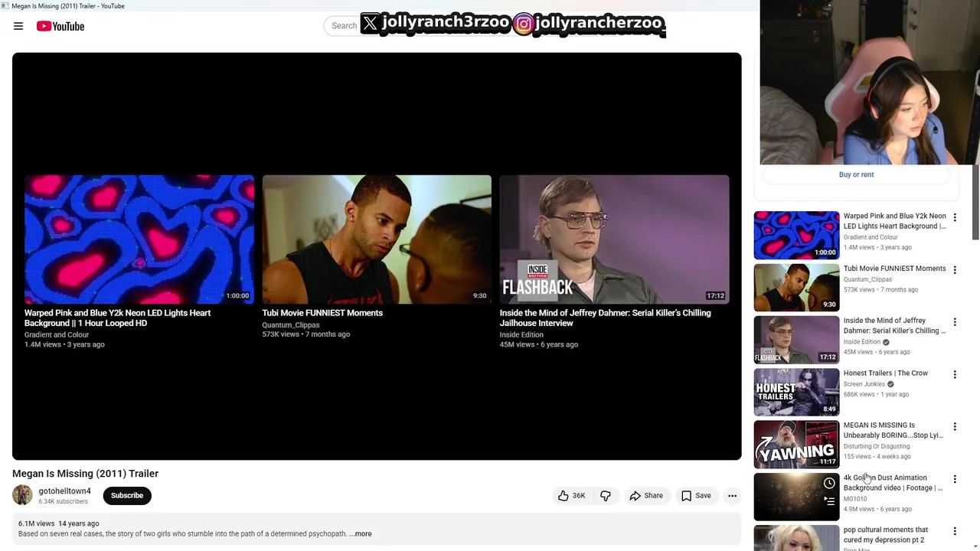Screen dimensions: 980x551
Task: Open Screen Junkies channel in the sidebar
Action: (x=864, y=384)
